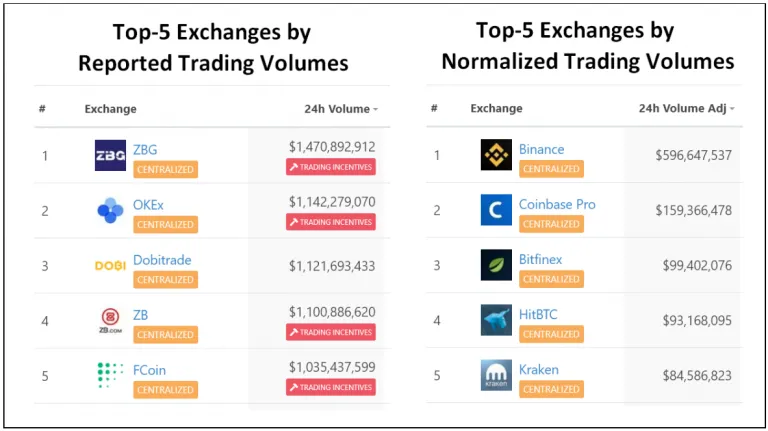Click the ZBG exchange logo icon
Screen dimensions: 768x431
tap(110, 155)
